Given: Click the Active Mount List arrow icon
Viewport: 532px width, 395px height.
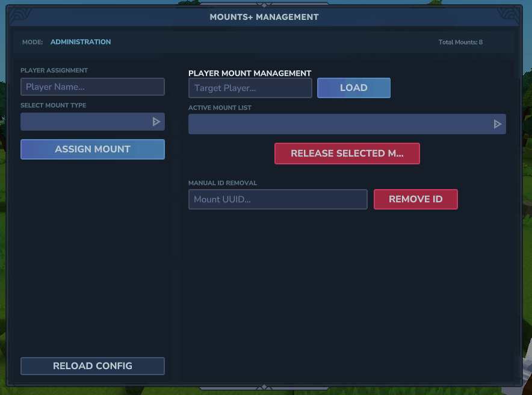Looking at the screenshot, I should tap(498, 124).
